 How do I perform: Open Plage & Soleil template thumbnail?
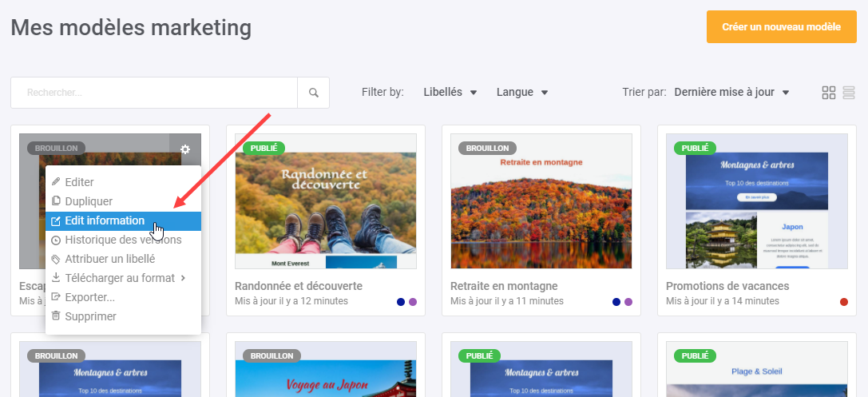click(757, 369)
